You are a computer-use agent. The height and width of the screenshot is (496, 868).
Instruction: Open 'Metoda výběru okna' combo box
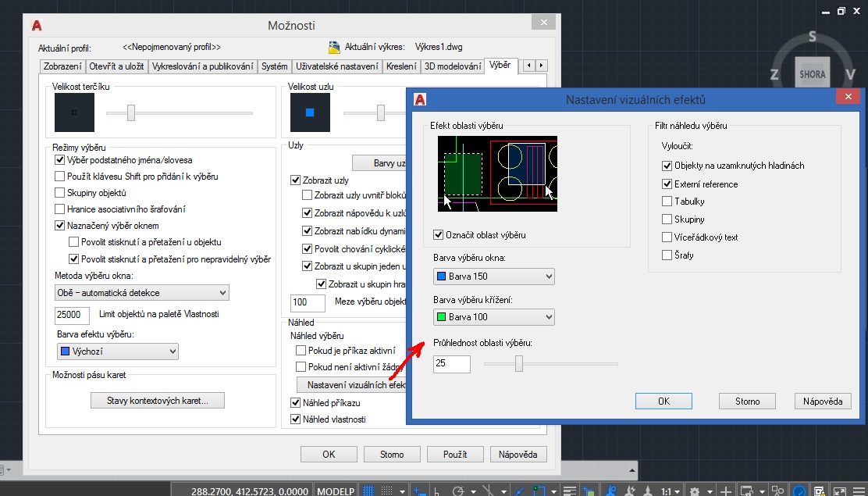[x=141, y=293]
